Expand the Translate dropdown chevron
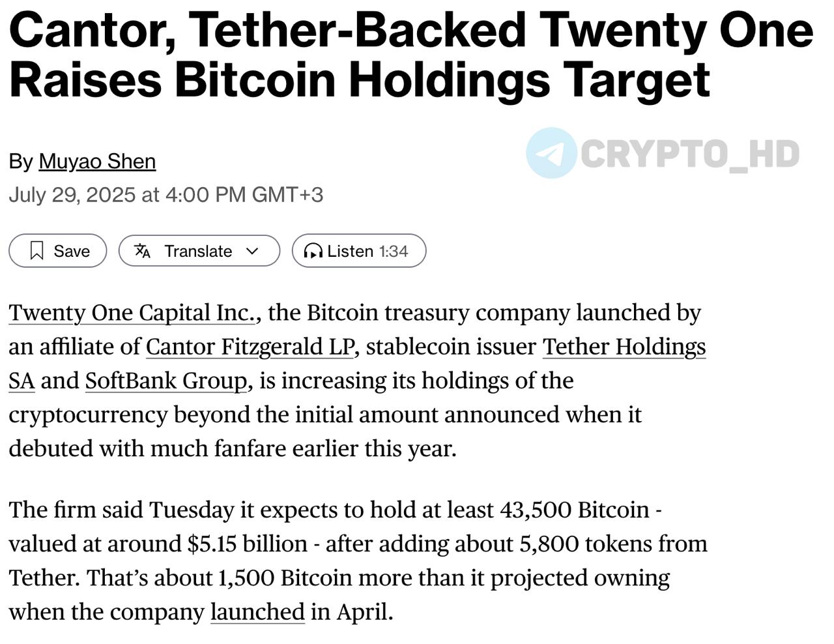The height and width of the screenshot is (644, 834). (253, 251)
